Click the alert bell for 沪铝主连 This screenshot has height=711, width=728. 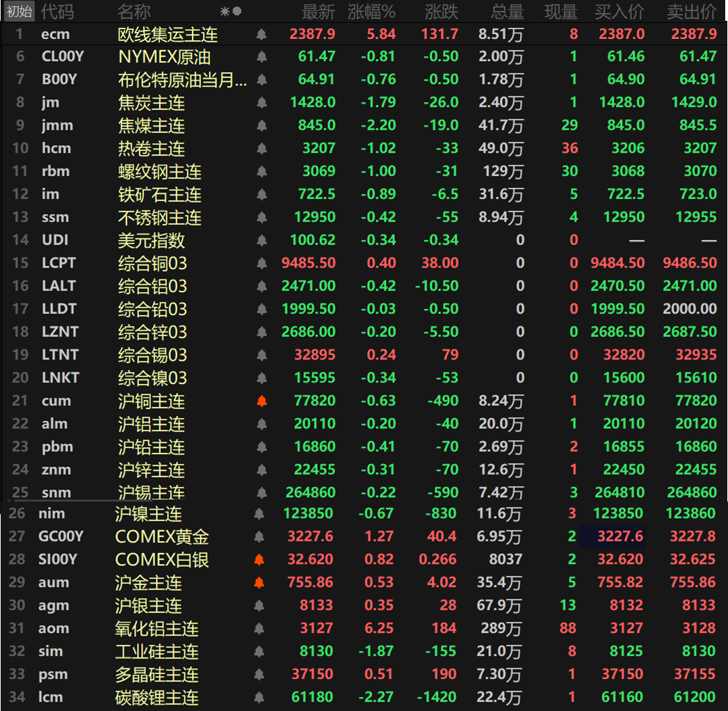[x=262, y=424]
